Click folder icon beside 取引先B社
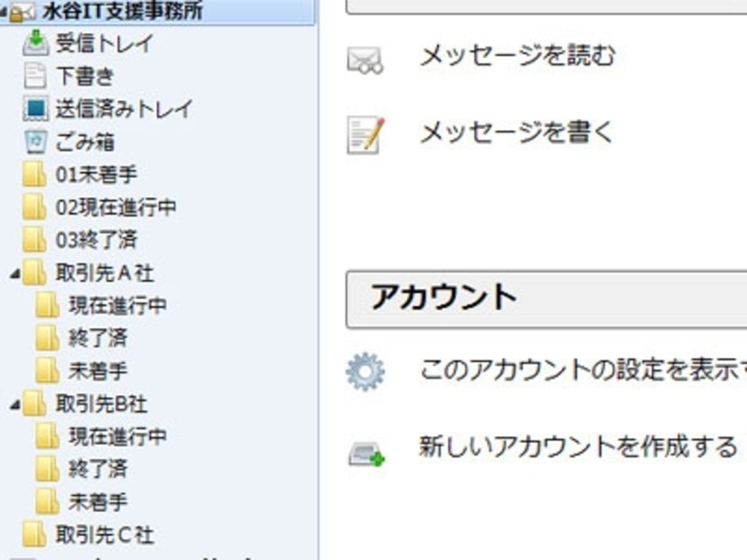The width and height of the screenshot is (747, 560). pyautogui.click(x=34, y=404)
